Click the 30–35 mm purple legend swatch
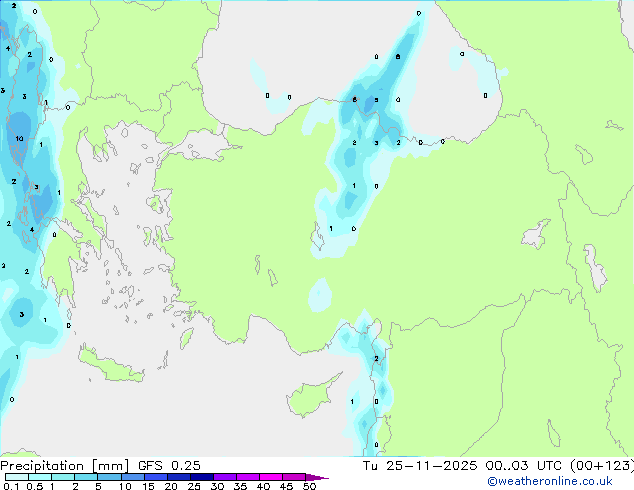Viewport: 634px width, 490px height. pyautogui.click(x=225, y=477)
